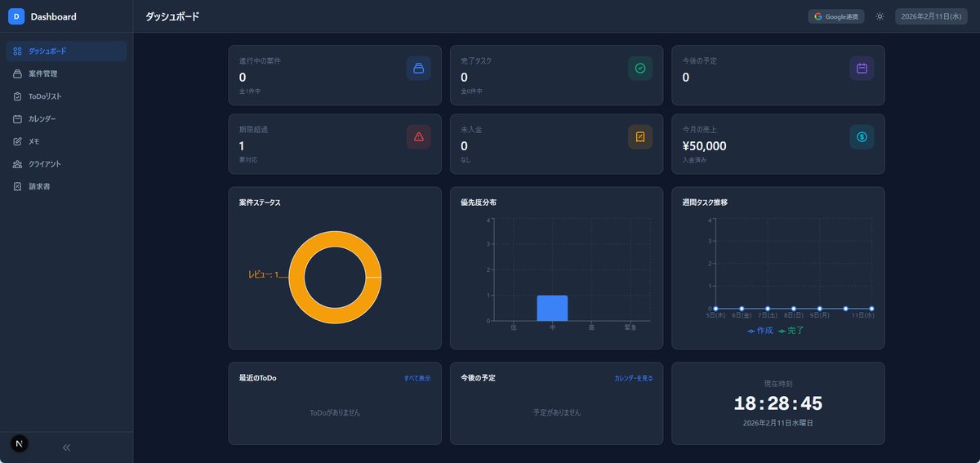
Task: Click the 入金済み label on sales card
Action: coord(694,160)
